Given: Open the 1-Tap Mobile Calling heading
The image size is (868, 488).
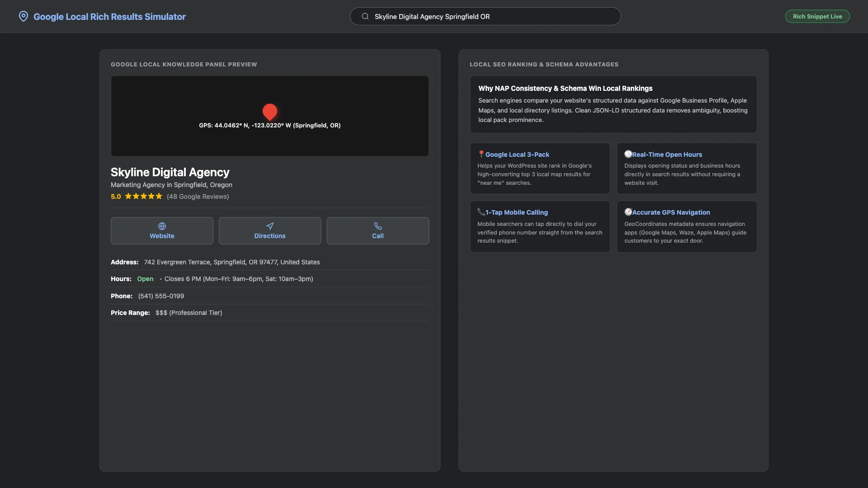Looking at the screenshot, I should pos(516,212).
